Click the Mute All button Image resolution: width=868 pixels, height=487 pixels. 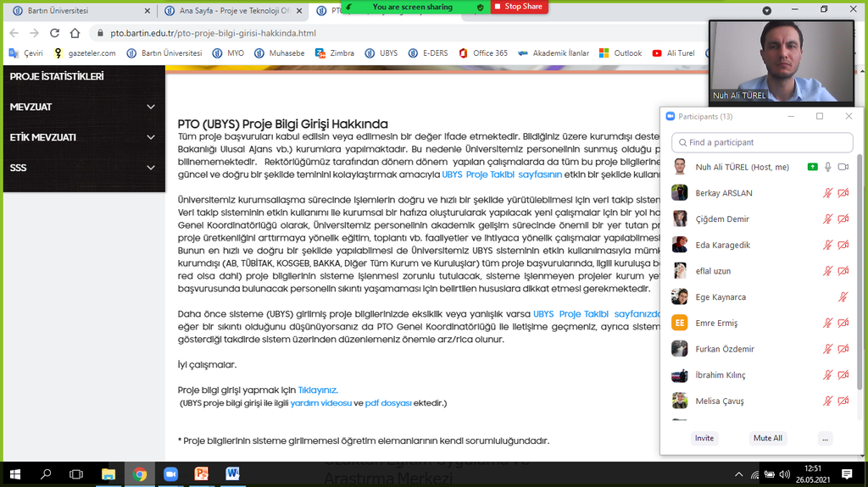768,439
